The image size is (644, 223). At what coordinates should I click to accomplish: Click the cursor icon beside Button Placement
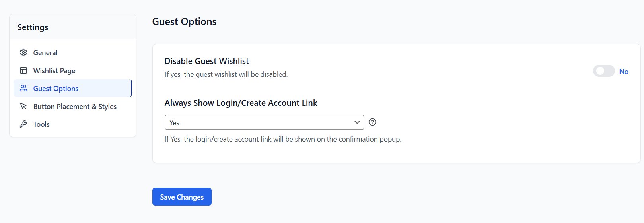click(23, 106)
